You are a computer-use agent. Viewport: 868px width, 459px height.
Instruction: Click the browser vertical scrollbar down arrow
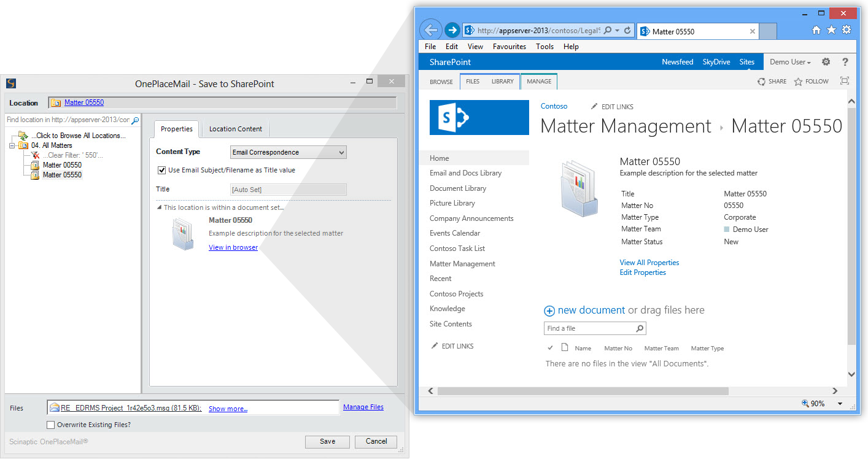pyautogui.click(x=851, y=374)
